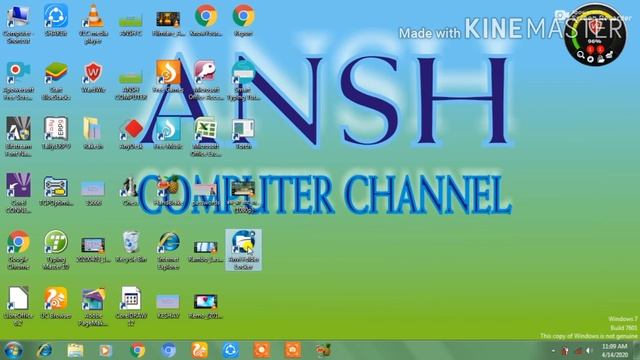640x360 pixels.
Task: Open Typing Master 10 shortcut
Action: pos(56,250)
